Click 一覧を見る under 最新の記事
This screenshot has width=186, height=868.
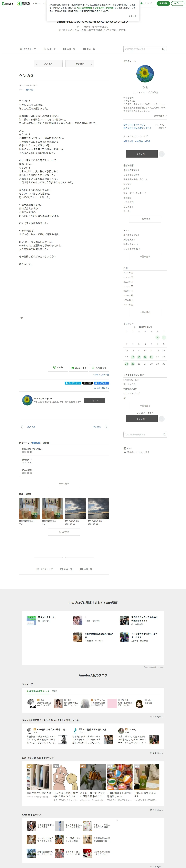145,219
